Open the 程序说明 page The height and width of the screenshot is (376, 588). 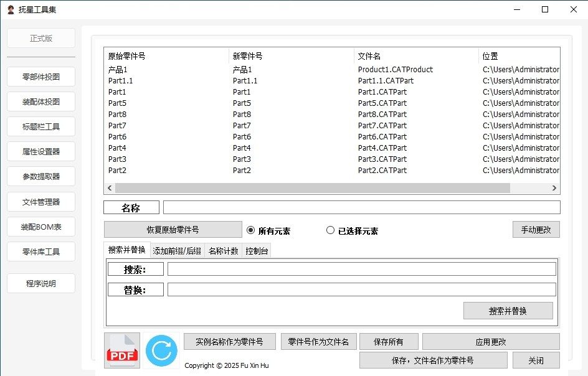(x=41, y=283)
